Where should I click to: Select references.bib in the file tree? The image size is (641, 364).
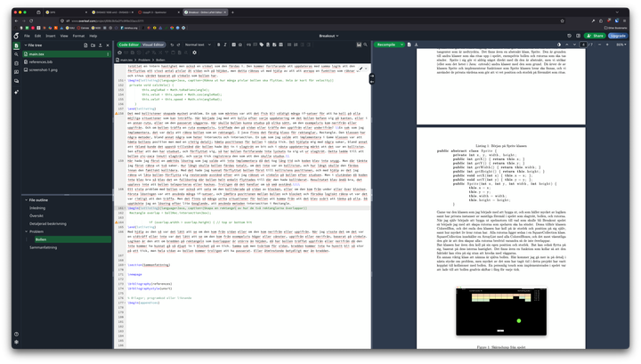click(44, 62)
